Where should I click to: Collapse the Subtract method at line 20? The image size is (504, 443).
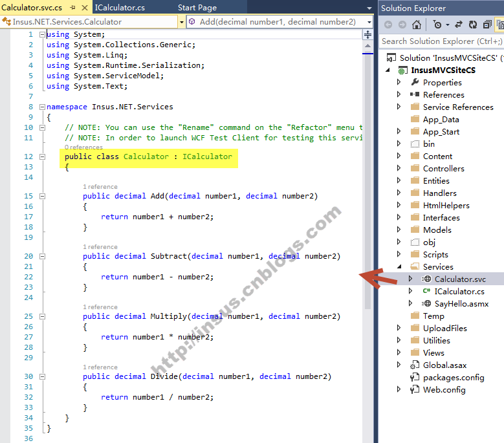coord(42,256)
